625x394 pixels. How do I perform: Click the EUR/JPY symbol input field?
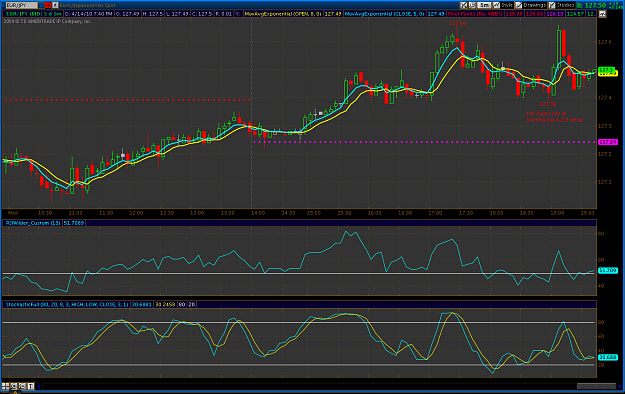click(x=22, y=5)
